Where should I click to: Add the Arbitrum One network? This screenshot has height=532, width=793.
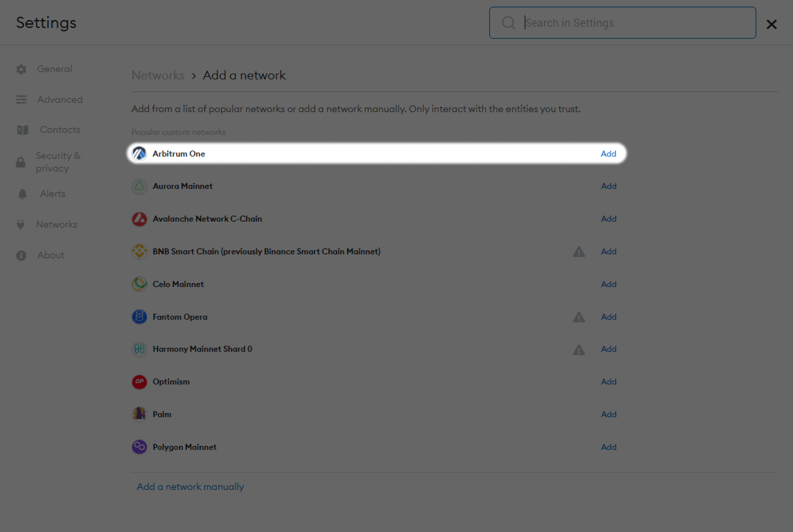608,154
